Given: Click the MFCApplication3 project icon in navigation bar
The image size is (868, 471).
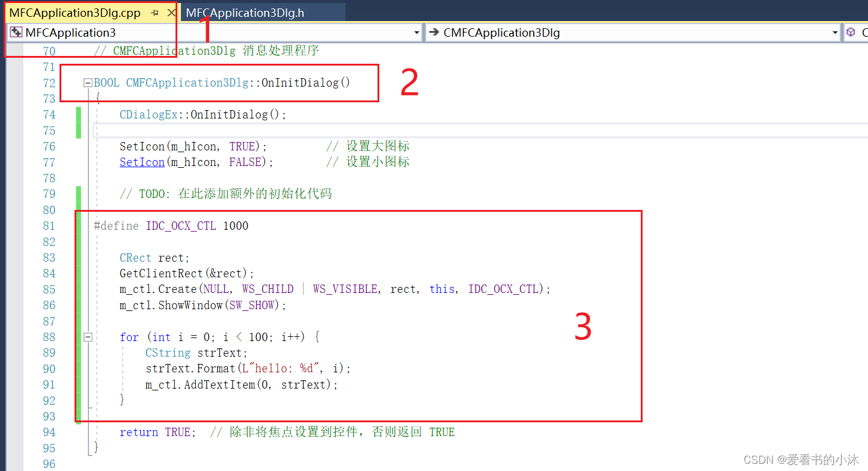Looking at the screenshot, I should (x=16, y=32).
